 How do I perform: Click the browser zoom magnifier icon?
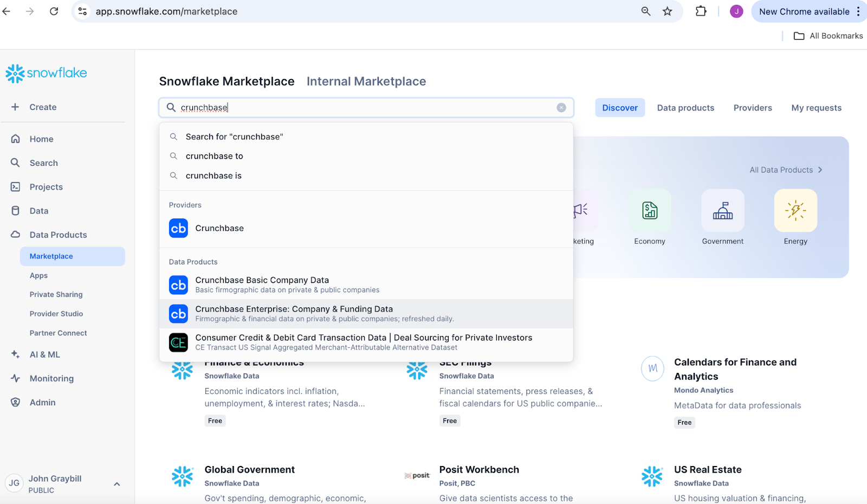point(645,11)
